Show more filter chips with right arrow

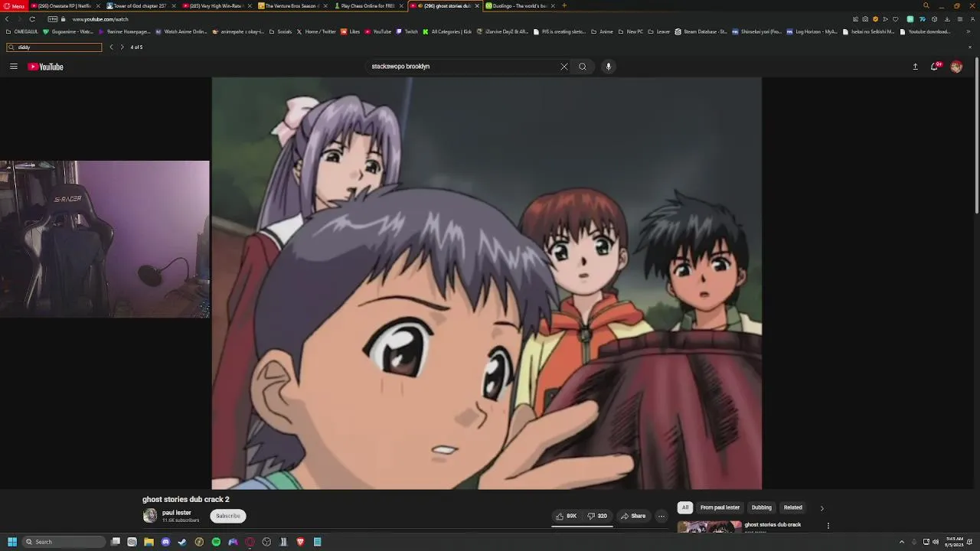[822, 508]
